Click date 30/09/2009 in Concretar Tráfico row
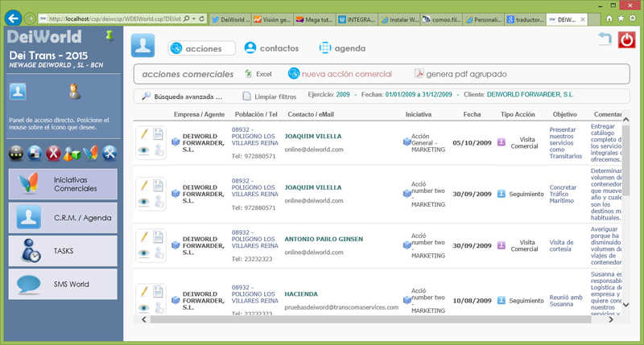This screenshot has width=644, height=345. [x=472, y=194]
